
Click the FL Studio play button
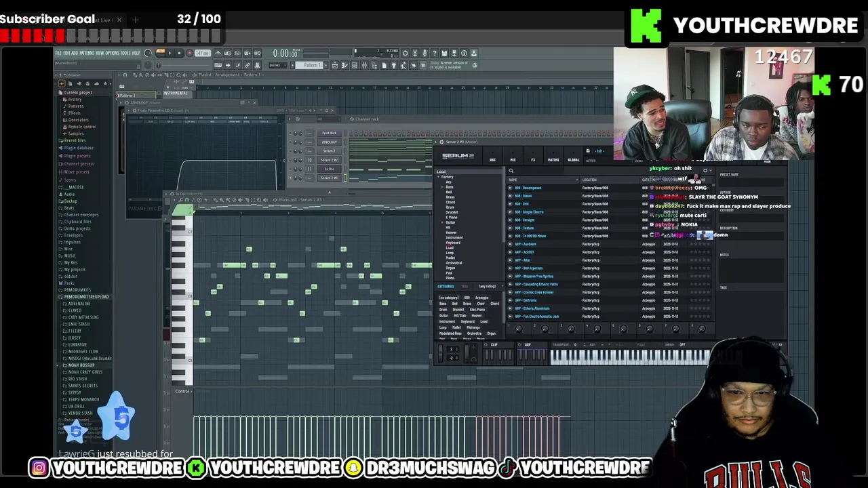click(170, 53)
